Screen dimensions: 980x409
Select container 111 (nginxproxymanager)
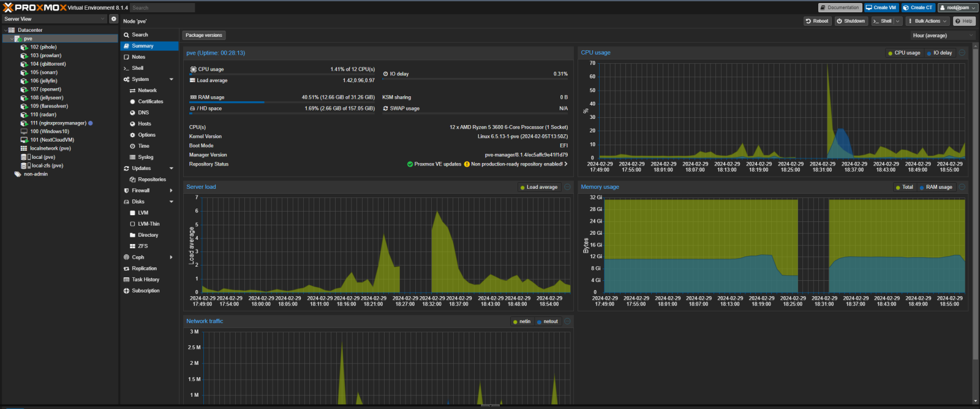tap(58, 123)
